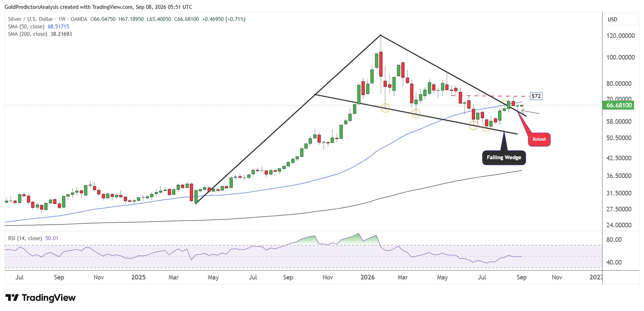Click the 80.00000 price axis label
This screenshot has width=644, height=311.
(x=619, y=84)
